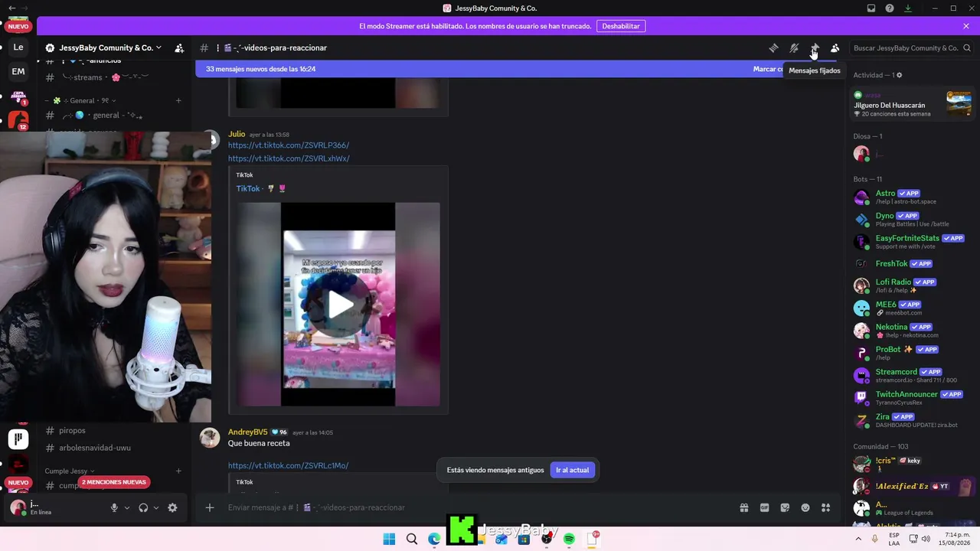The image size is (980, 551).
Task: Open own user avatar status panel
Action: point(18,507)
